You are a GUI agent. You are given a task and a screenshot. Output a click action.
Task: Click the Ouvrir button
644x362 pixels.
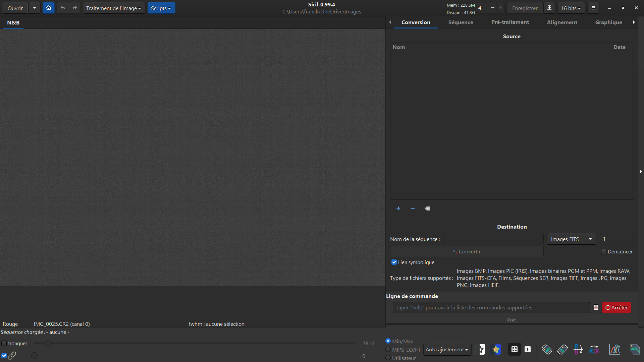pyautogui.click(x=15, y=8)
